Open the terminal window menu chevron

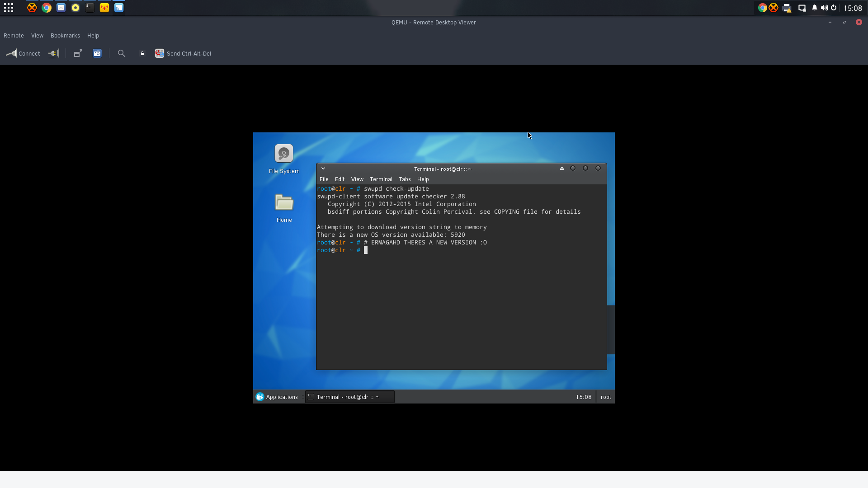323,169
